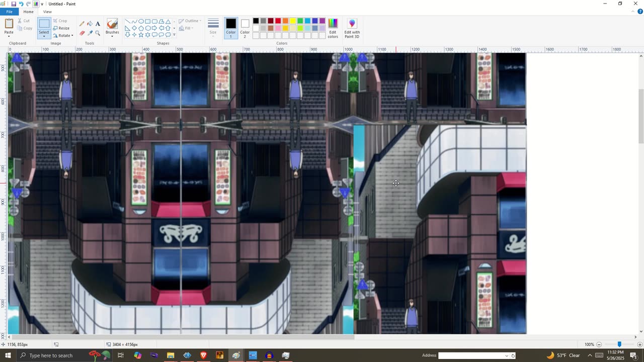
Task: Select the Fill with color bucket tool
Action: 90,24
